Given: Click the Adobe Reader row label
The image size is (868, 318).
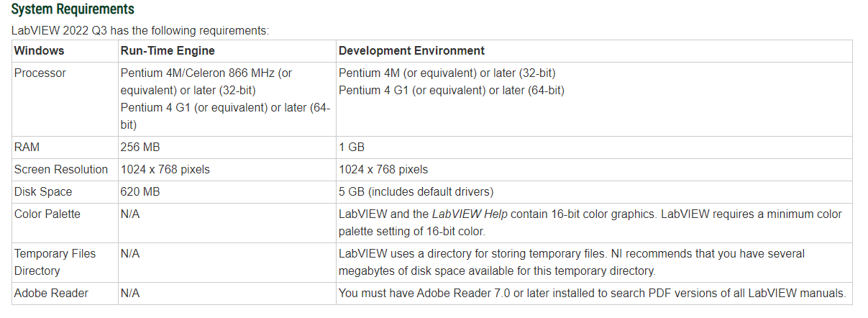Looking at the screenshot, I should click(x=51, y=294).
